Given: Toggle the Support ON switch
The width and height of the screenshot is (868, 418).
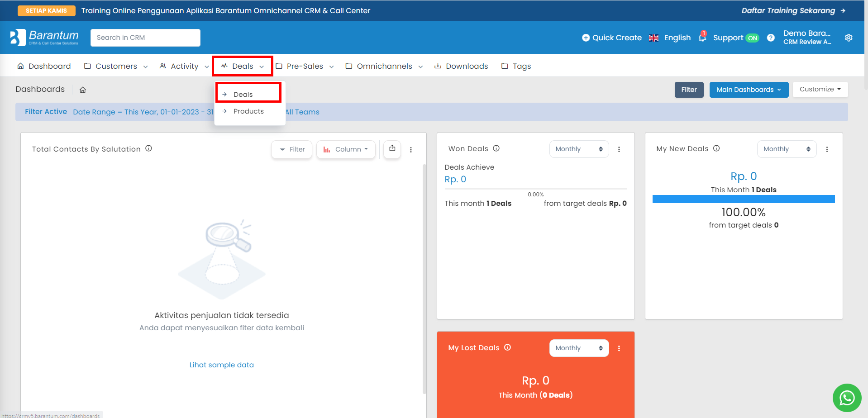Looking at the screenshot, I should (752, 38).
